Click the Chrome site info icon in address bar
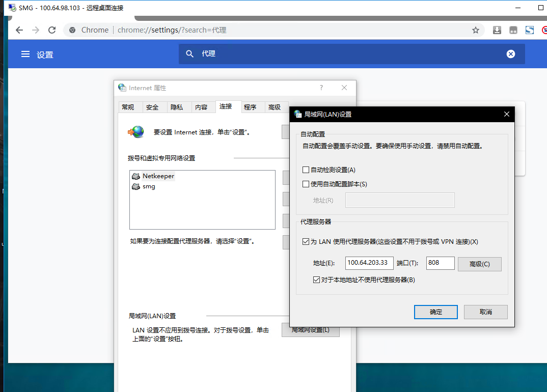Image resolution: width=547 pixels, height=392 pixels. [72, 31]
